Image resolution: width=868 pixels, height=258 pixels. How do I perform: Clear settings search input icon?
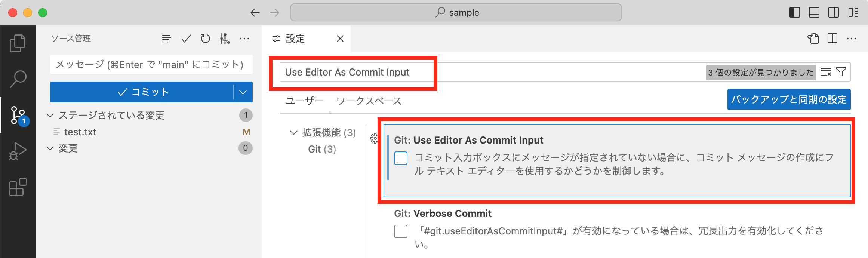[826, 72]
